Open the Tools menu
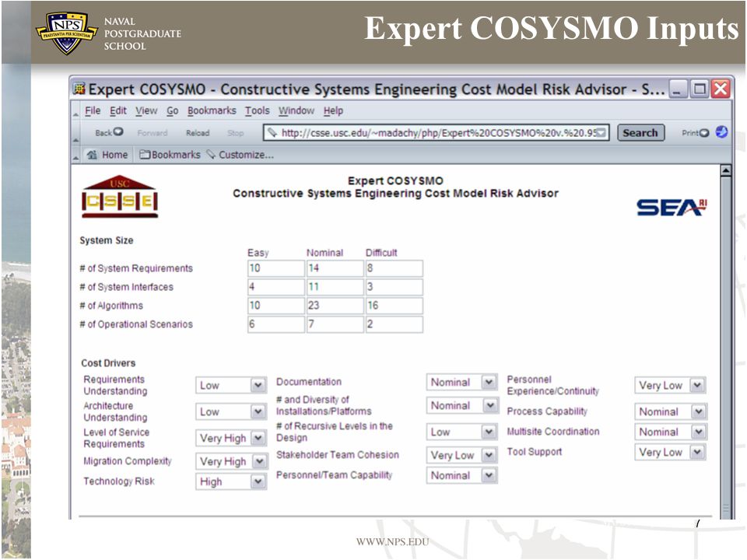747x560 pixels. (x=258, y=111)
